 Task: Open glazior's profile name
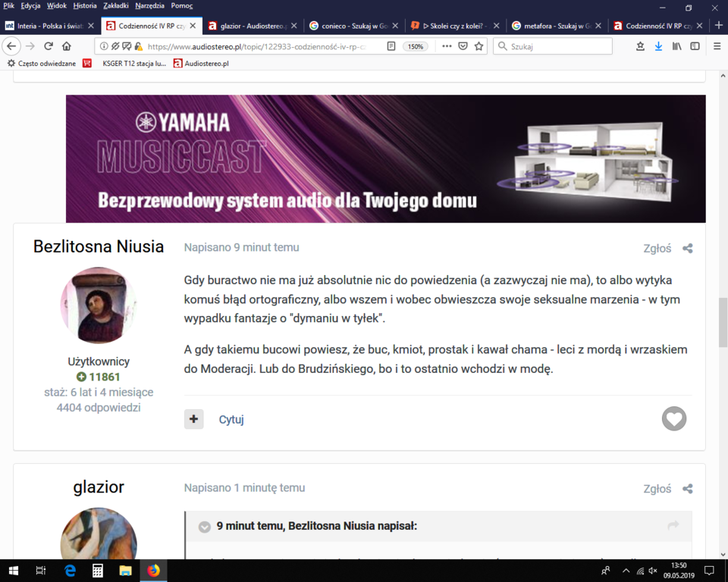click(x=99, y=487)
